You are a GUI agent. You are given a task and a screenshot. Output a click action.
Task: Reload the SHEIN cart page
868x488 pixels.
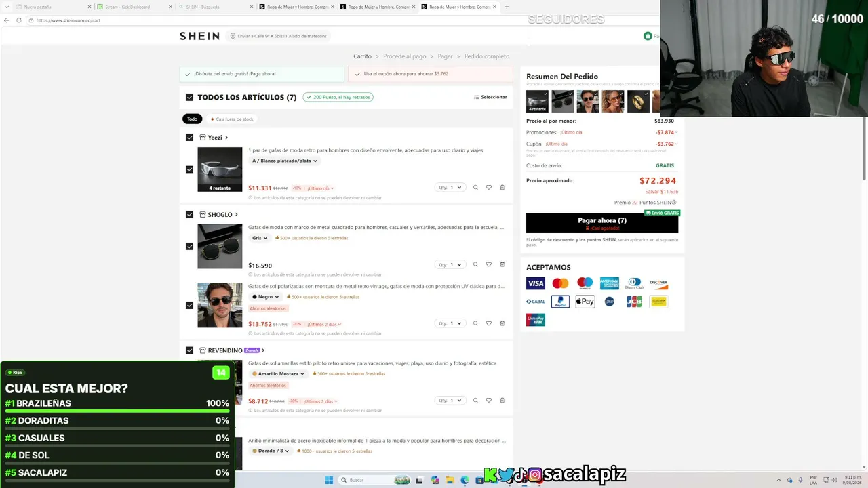pyautogui.click(x=19, y=20)
